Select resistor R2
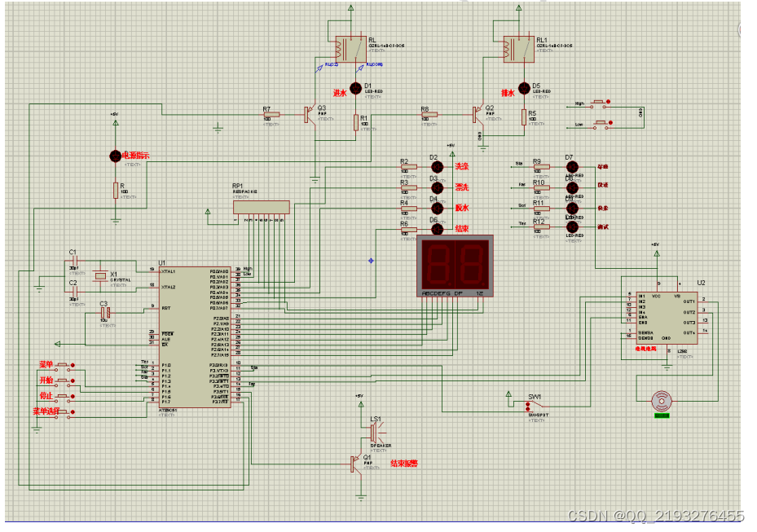Viewport: 757px width, 532px height. click(x=408, y=167)
